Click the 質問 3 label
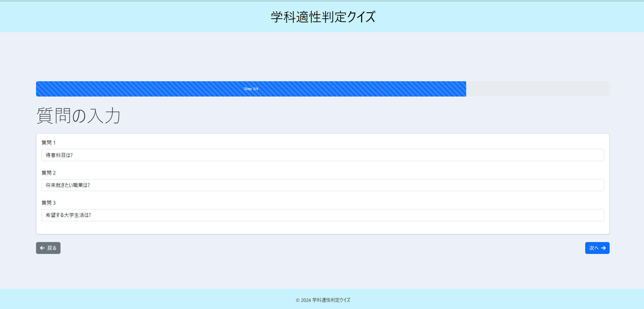 point(49,202)
